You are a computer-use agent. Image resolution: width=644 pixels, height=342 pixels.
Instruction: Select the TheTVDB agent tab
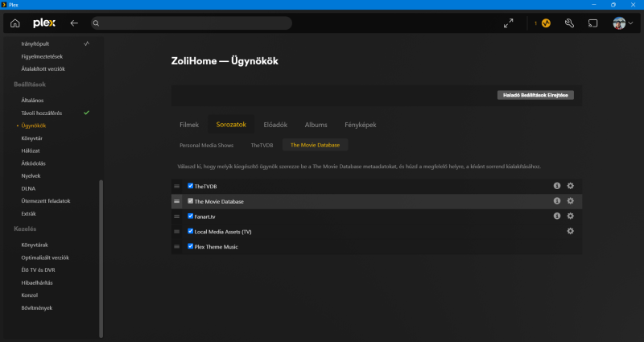point(262,146)
